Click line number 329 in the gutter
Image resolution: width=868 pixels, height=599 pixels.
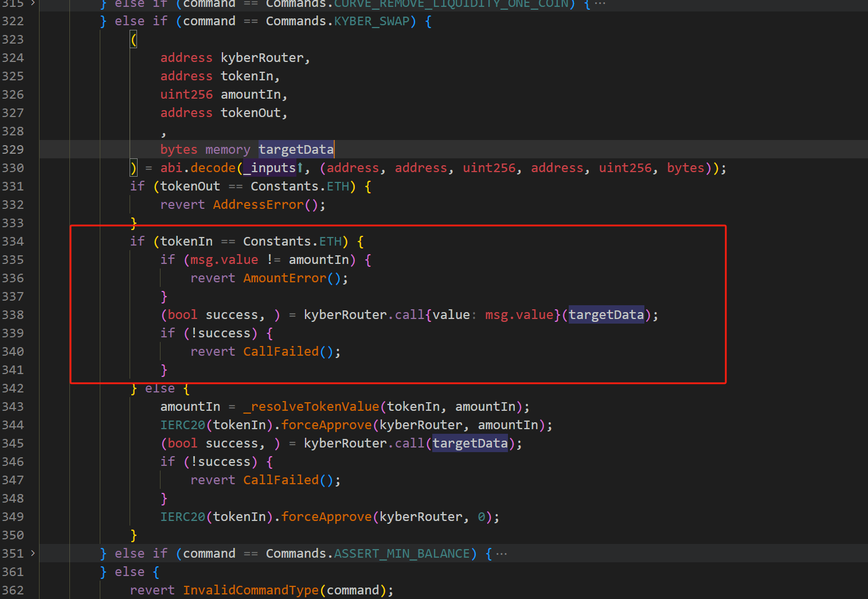coord(13,150)
